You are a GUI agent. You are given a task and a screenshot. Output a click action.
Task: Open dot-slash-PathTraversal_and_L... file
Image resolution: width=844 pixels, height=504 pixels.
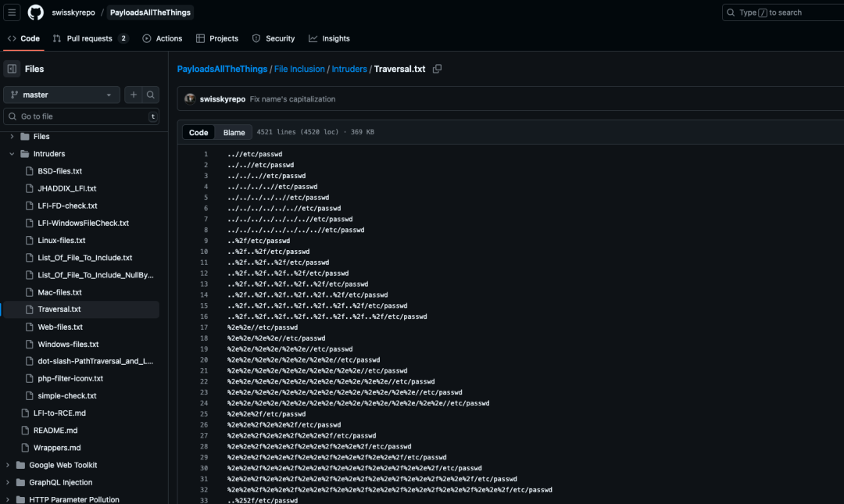click(x=95, y=361)
